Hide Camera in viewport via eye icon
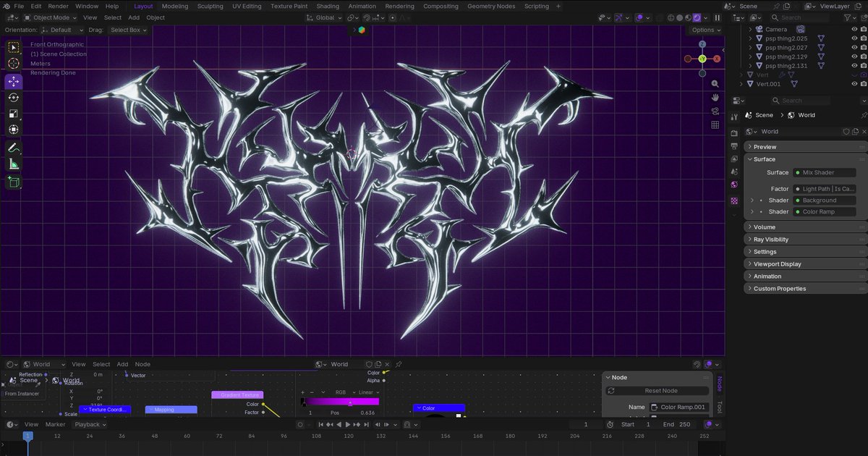Screen dimensions: 868x456 tap(853, 30)
